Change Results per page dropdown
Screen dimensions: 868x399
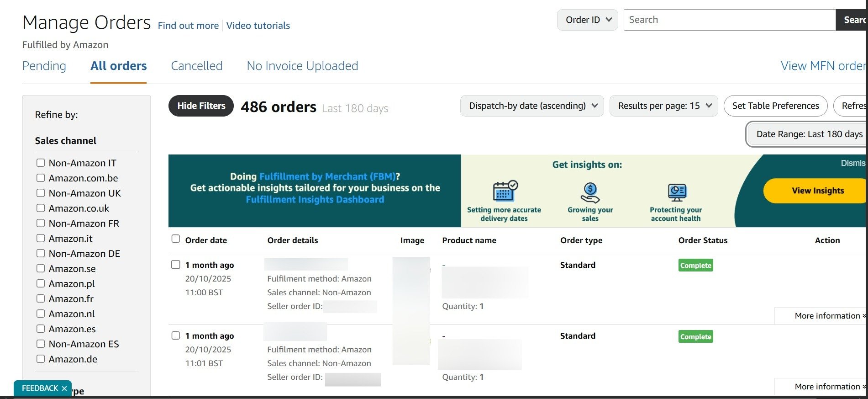(x=663, y=106)
